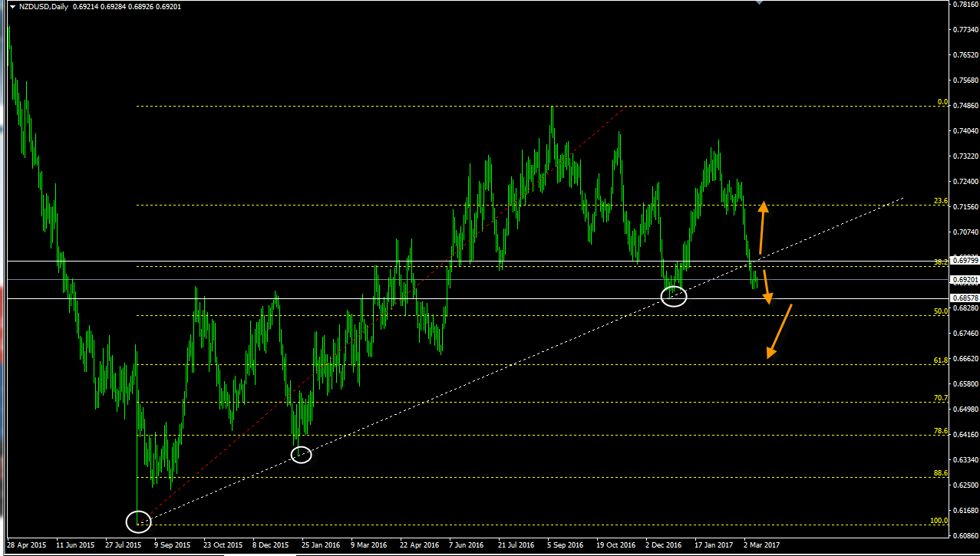Click the 0.68280 price axis label

click(x=965, y=308)
